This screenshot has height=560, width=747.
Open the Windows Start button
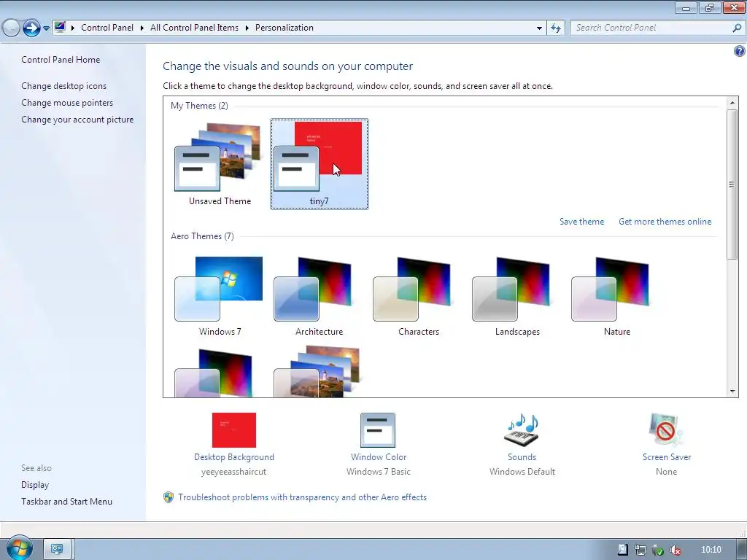click(x=18, y=548)
